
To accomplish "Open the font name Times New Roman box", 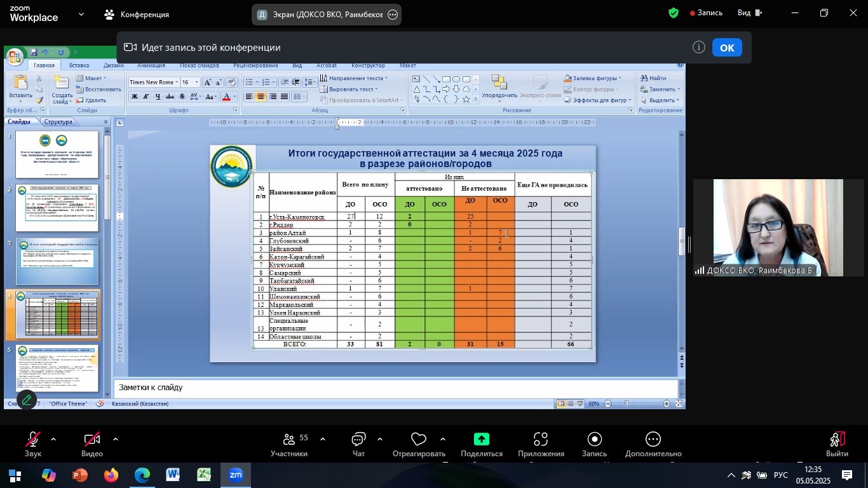I will coord(153,82).
